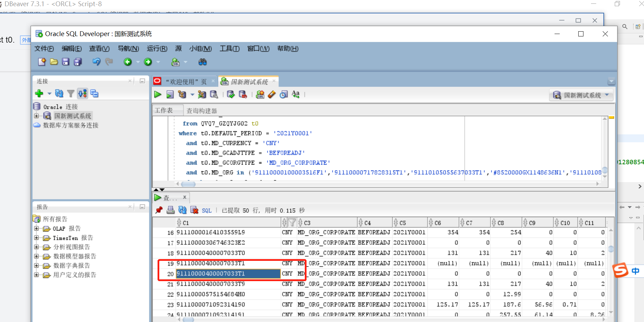Run the statement with green play button

click(x=158, y=94)
